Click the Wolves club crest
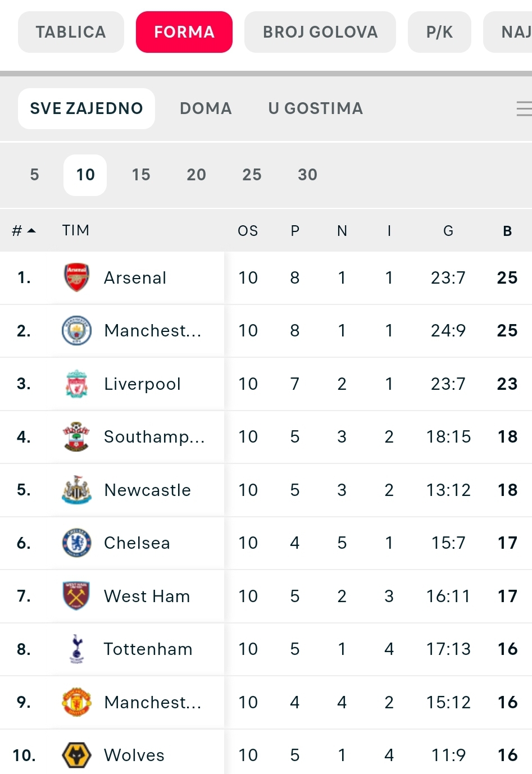 (x=76, y=755)
